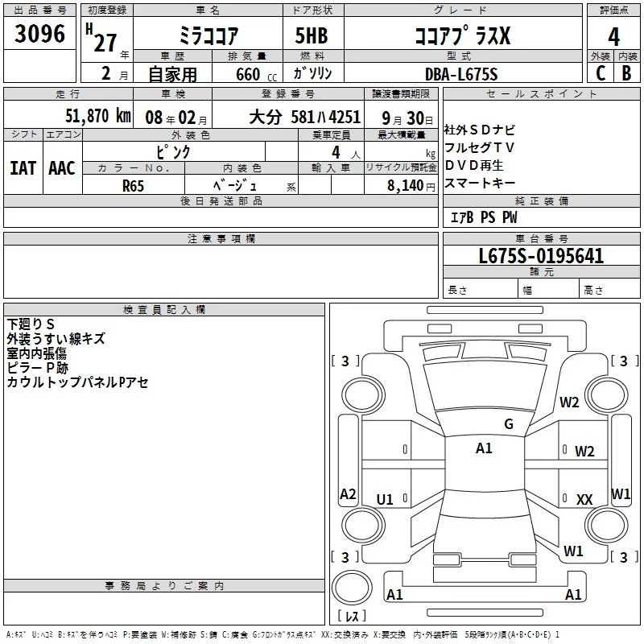Click the interior grade B

click(626, 73)
